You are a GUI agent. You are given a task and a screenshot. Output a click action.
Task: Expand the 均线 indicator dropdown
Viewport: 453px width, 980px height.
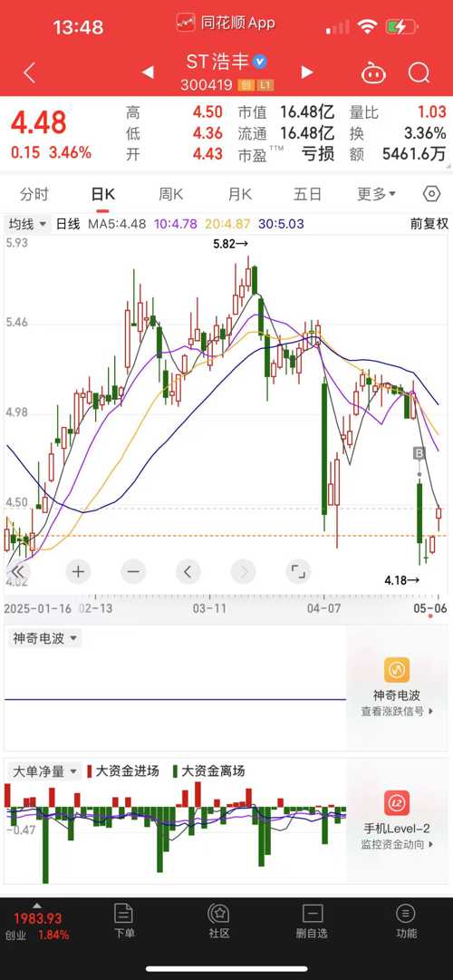pos(27,224)
